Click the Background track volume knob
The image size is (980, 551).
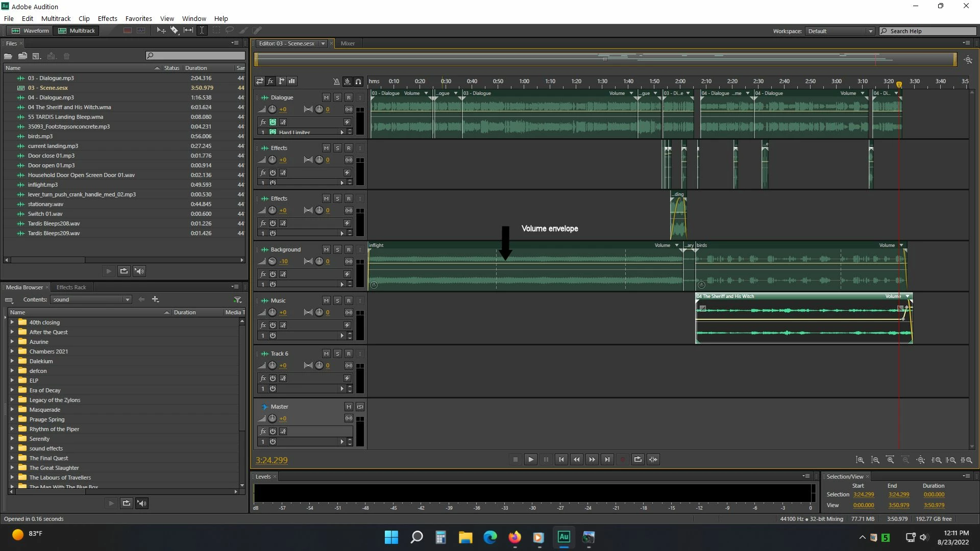pyautogui.click(x=273, y=261)
